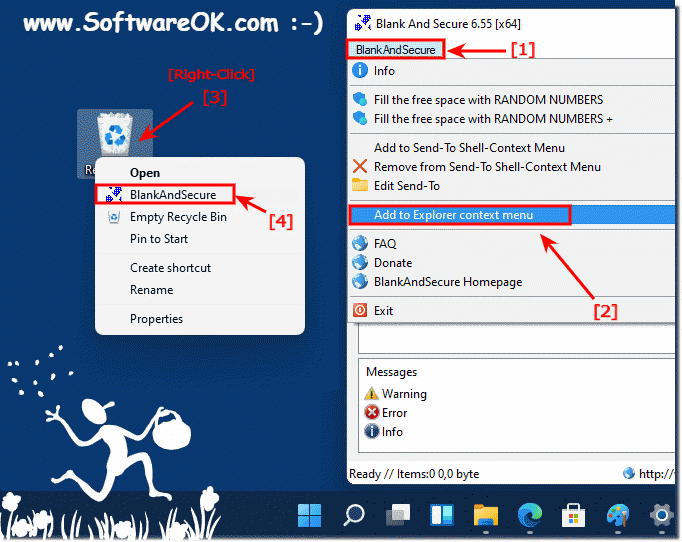Click the Info entry under Messages

392,432
